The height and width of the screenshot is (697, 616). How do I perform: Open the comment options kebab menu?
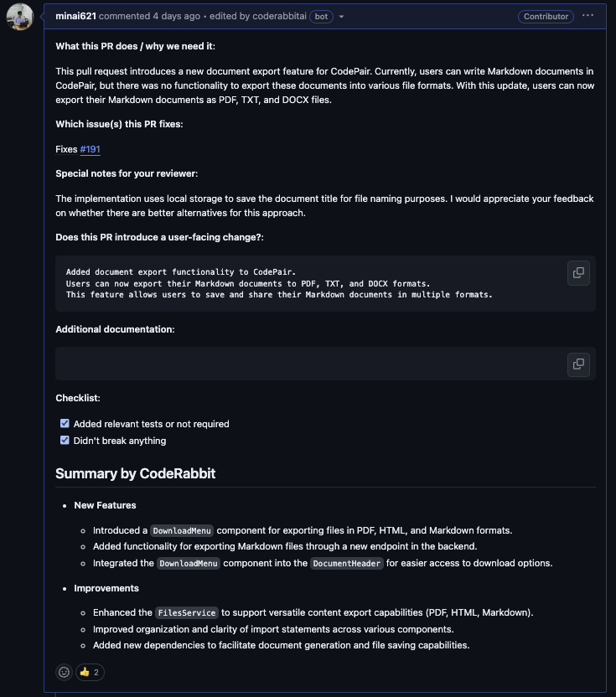pos(588,16)
